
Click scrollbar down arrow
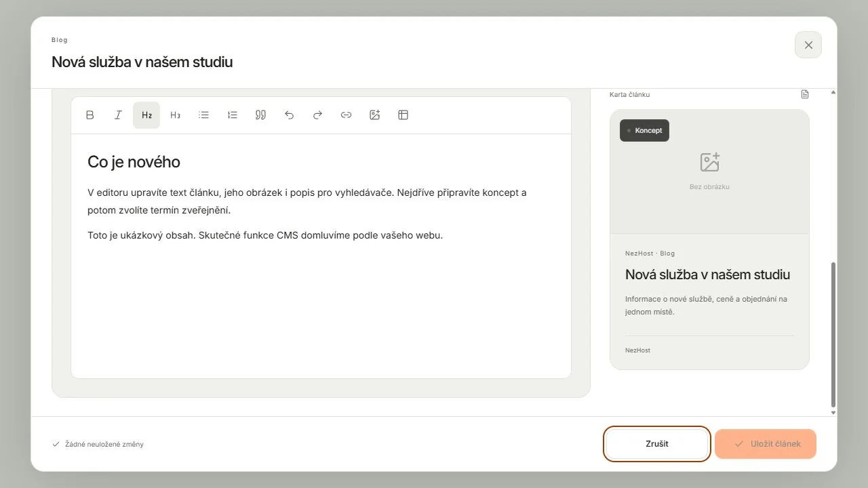pyautogui.click(x=833, y=412)
